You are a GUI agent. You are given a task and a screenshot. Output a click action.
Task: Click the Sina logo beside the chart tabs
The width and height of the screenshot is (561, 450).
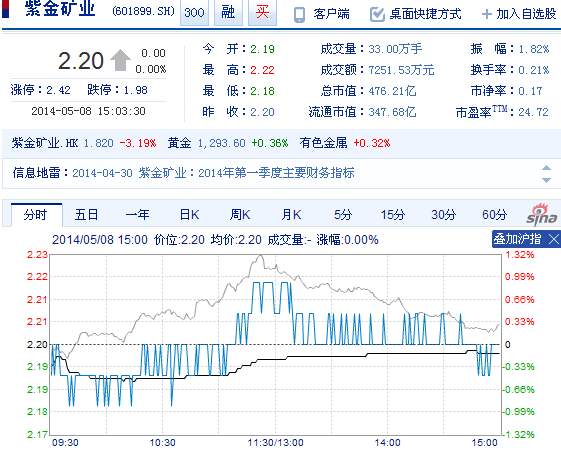tap(542, 215)
